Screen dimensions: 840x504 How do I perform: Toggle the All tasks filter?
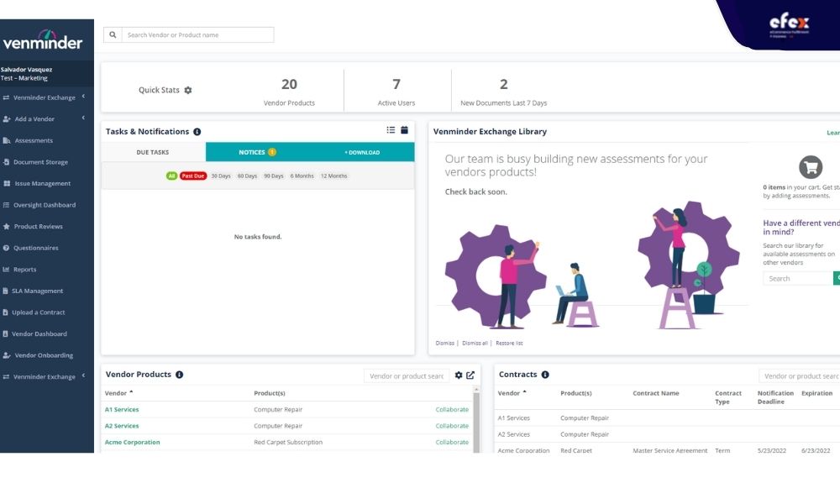[x=171, y=176]
